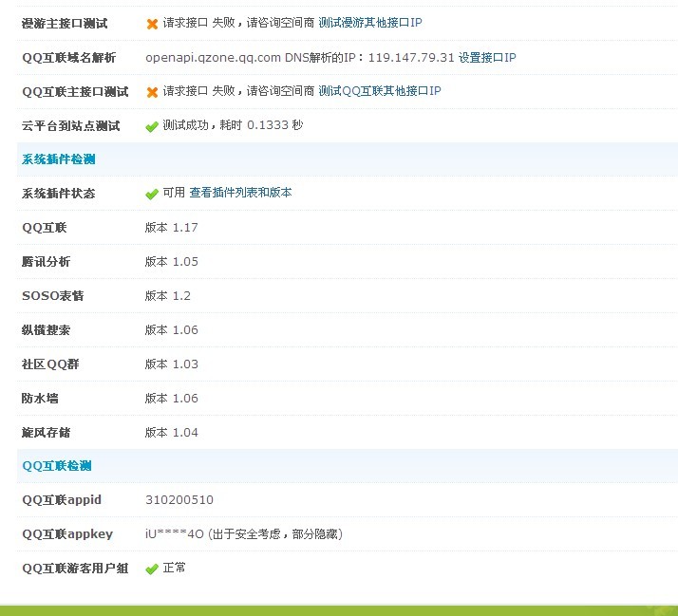Screen dimensions: 678x616
Task: Open 测试QQ互联其他接口IP link
Action: (380, 91)
